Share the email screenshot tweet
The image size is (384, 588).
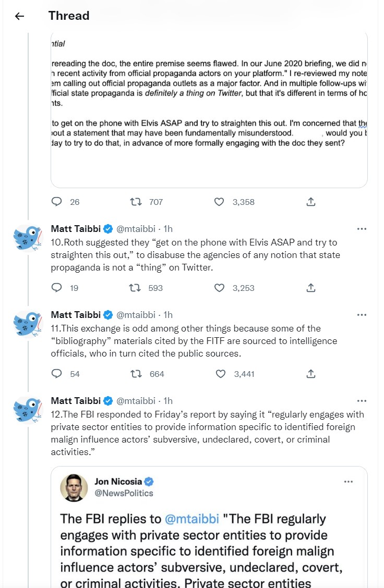point(311,202)
